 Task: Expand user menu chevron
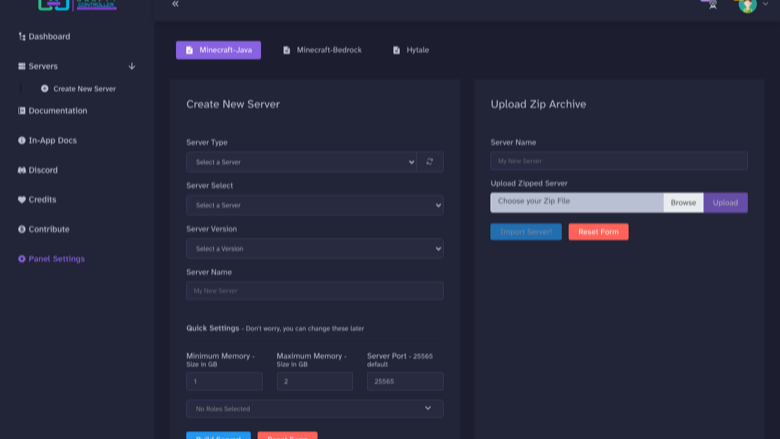click(x=766, y=4)
